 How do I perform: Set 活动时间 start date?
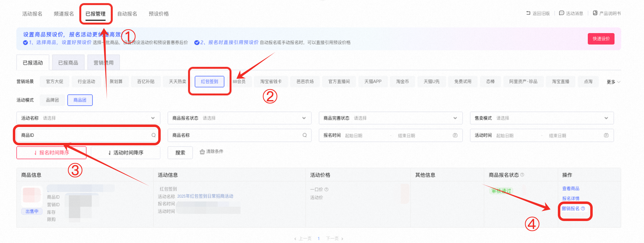tap(505, 136)
